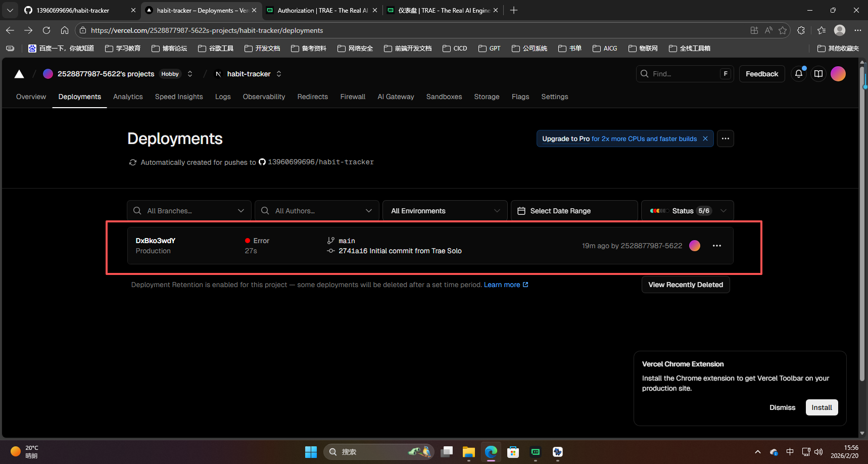Click View Recently Deleted button
This screenshot has height=464, width=868.
tap(686, 285)
